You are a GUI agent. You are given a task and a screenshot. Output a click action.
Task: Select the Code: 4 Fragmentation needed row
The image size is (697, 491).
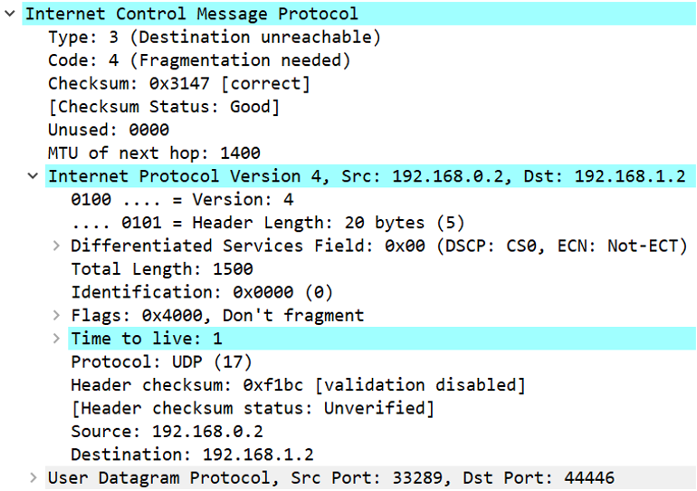tap(199, 61)
